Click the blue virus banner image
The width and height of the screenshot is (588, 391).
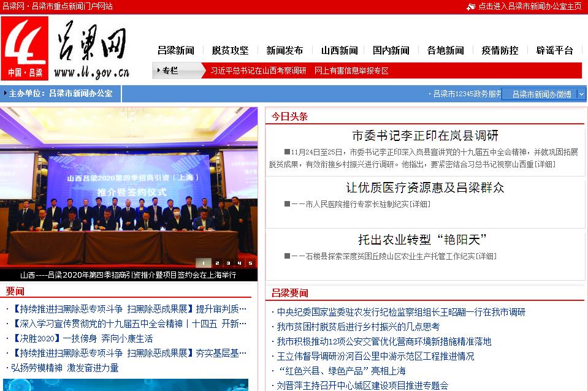pyautogui.click(x=126, y=385)
